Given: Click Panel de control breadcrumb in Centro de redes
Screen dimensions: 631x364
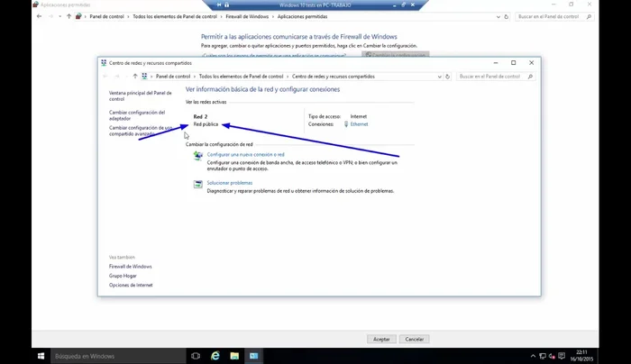Looking at the screenshot, I should [x=173, y=77].
